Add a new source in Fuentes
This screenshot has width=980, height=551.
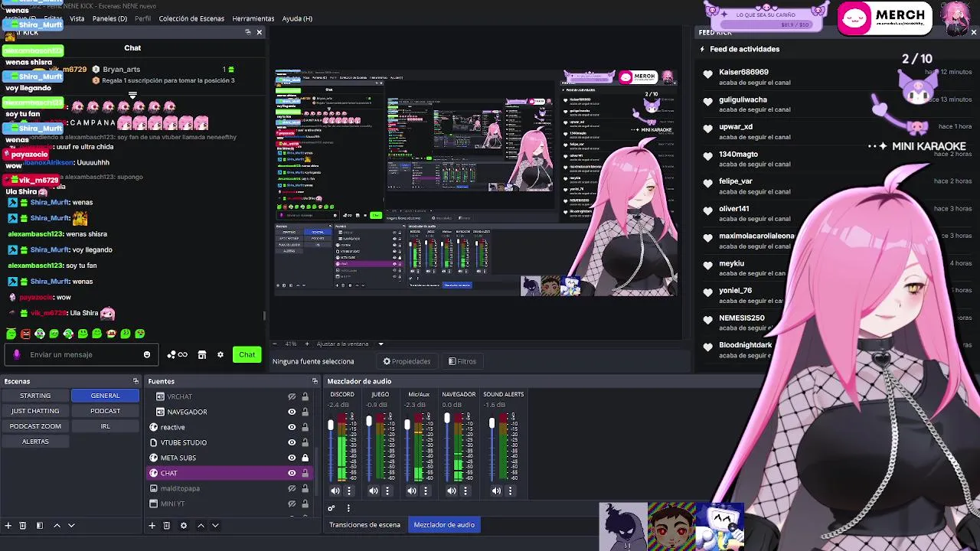(x=152, y=526)
